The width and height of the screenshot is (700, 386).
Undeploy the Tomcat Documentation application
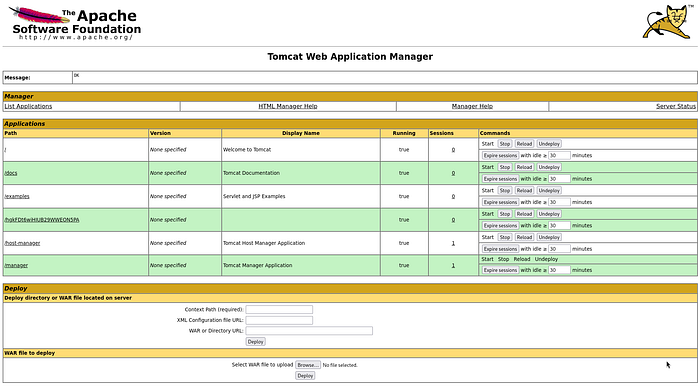click(549, 167)
